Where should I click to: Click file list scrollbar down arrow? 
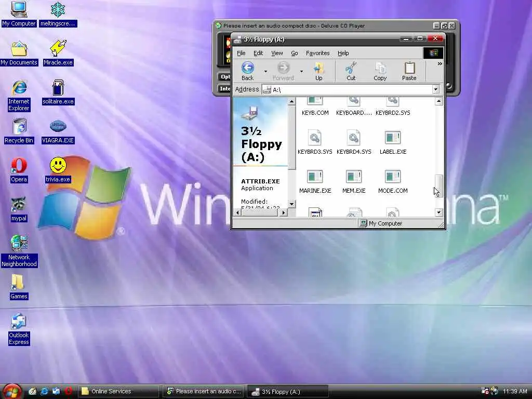tap(438, 212)
